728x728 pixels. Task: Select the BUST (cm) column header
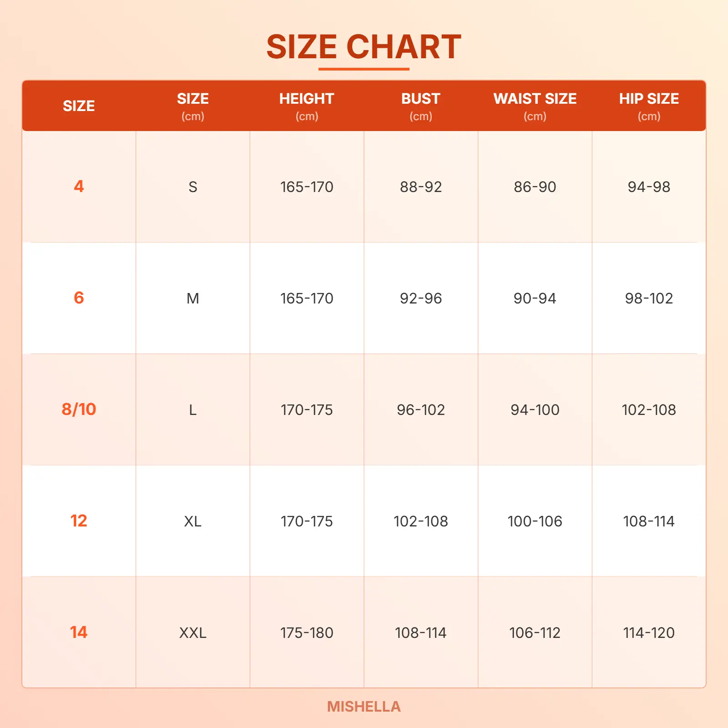(x=420, y=106)
